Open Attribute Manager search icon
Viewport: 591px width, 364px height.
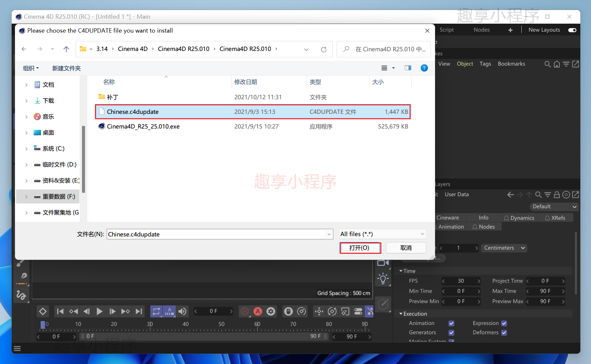click(x=538, y=194)
